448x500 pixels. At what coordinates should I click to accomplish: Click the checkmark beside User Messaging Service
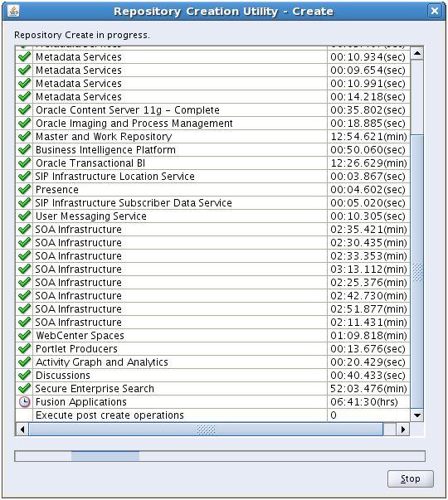point(25,216)
